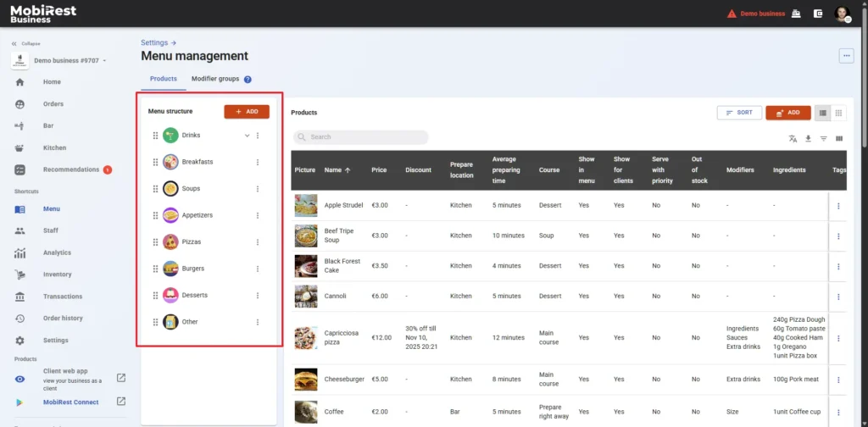The width and height of the screenshot is (868, 427).
Task: Switch products to list view
Action: (x=821, y=113)
